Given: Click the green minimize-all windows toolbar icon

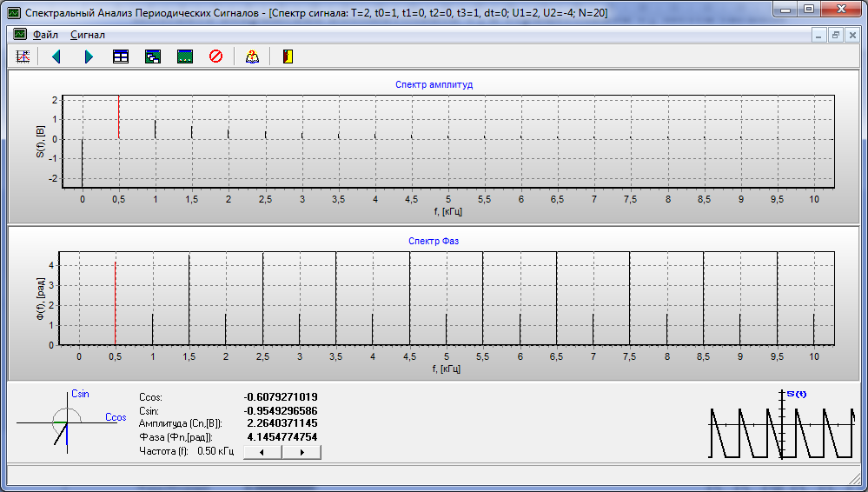Looking at the screenshot, I should (x=184, y=57).
